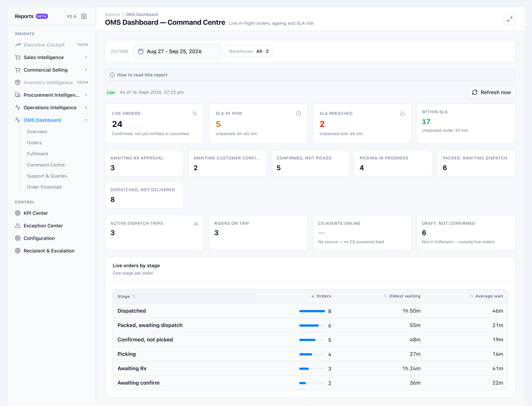Sort table by Average wait column
Viewport: 532px width, 406px height.
(x=486, y=296)
